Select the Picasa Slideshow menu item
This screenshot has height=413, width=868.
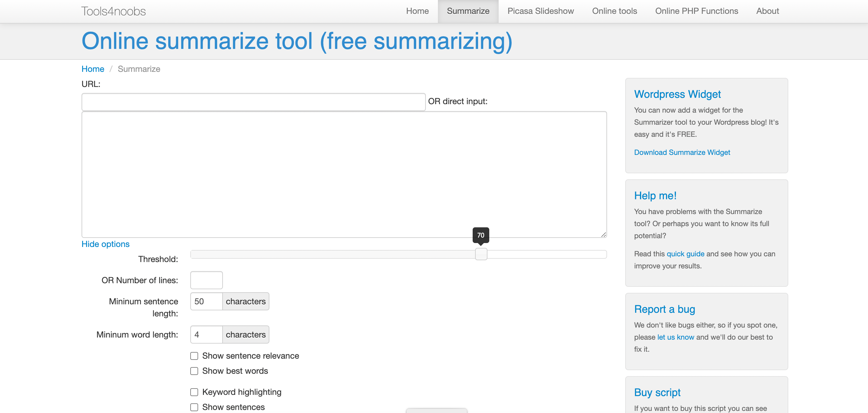(541, 11)
